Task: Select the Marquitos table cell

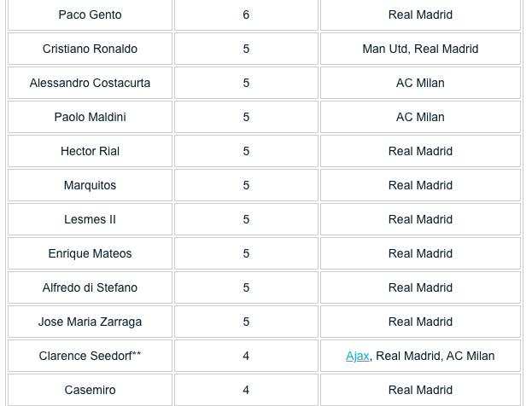Action: [90, 185]
